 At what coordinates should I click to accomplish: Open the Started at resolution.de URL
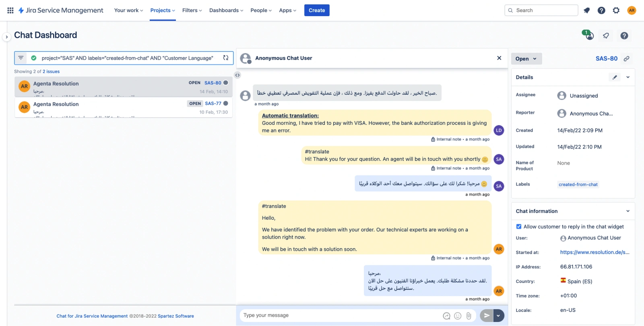click(595, 252)
